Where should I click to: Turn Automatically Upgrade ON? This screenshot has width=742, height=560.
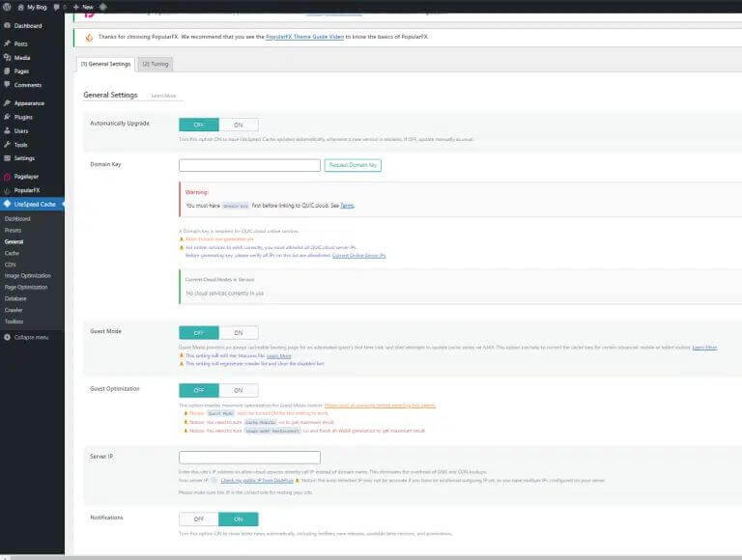pos(239,125)
